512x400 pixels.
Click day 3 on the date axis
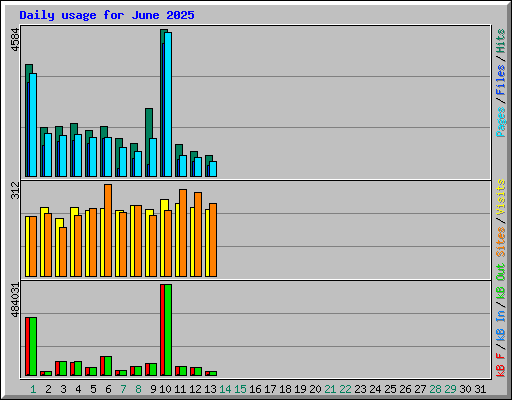(63, 389)
